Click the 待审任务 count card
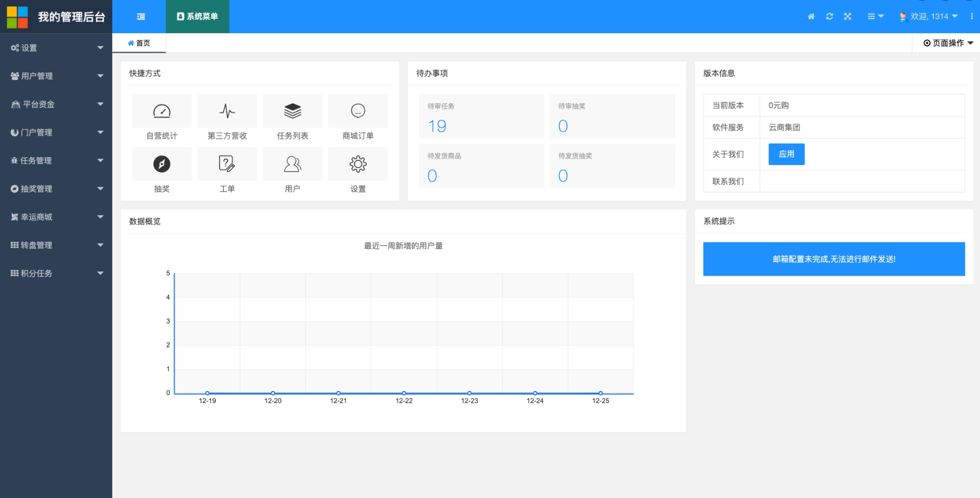 click(481, 117)
